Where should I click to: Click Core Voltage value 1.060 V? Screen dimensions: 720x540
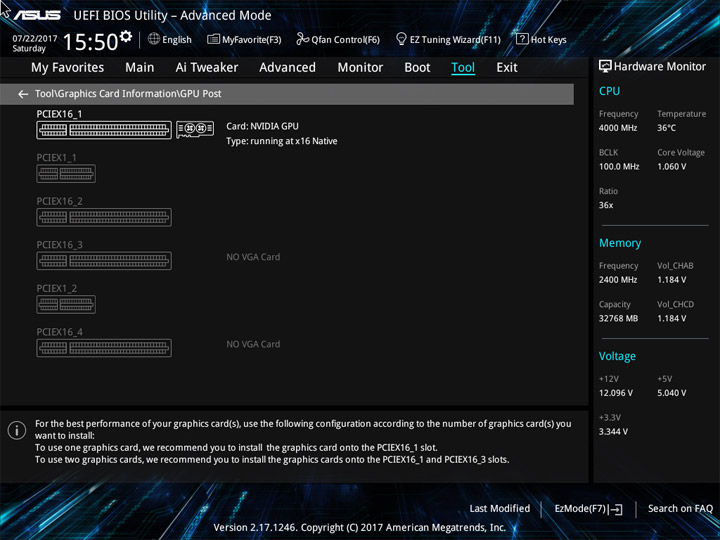[671, 167]
